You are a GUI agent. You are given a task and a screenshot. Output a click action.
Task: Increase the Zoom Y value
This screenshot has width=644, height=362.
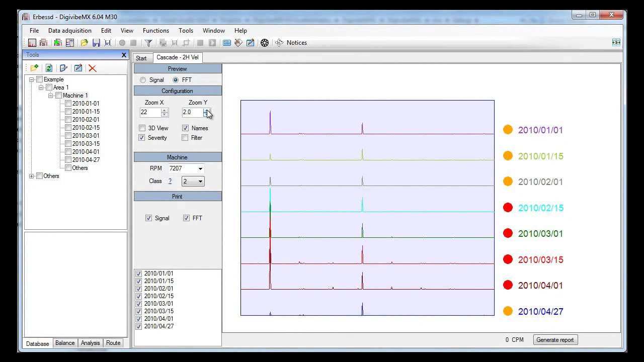(x=207, y=110)
